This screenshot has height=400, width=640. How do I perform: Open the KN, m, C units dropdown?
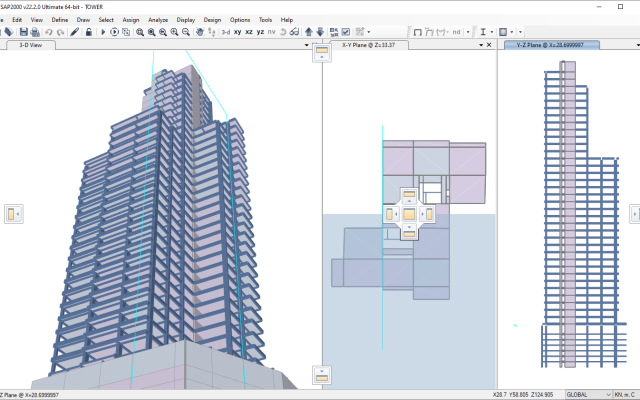pyautogui.click(x=624, y=394)
